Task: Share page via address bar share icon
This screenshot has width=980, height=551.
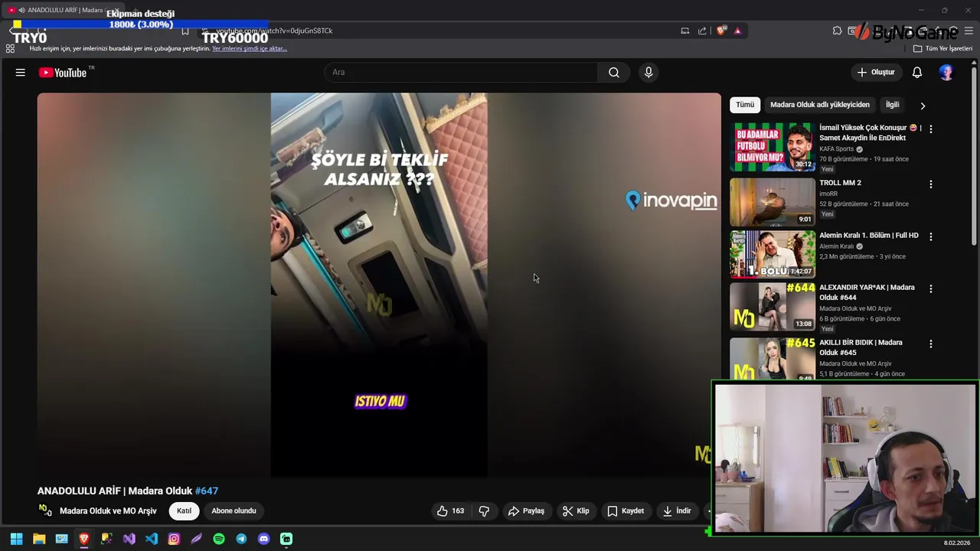Action: (702, 31)
